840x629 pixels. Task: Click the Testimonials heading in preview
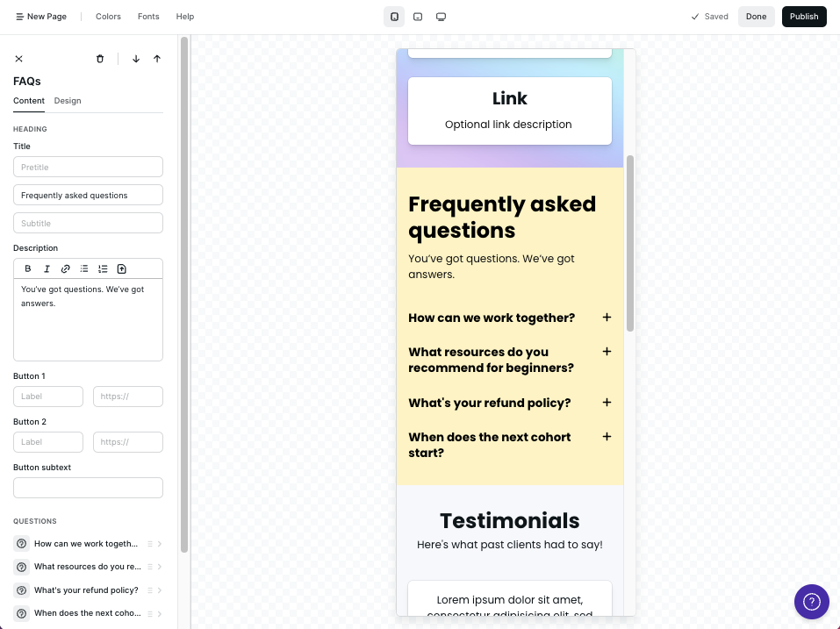[509, 521]
